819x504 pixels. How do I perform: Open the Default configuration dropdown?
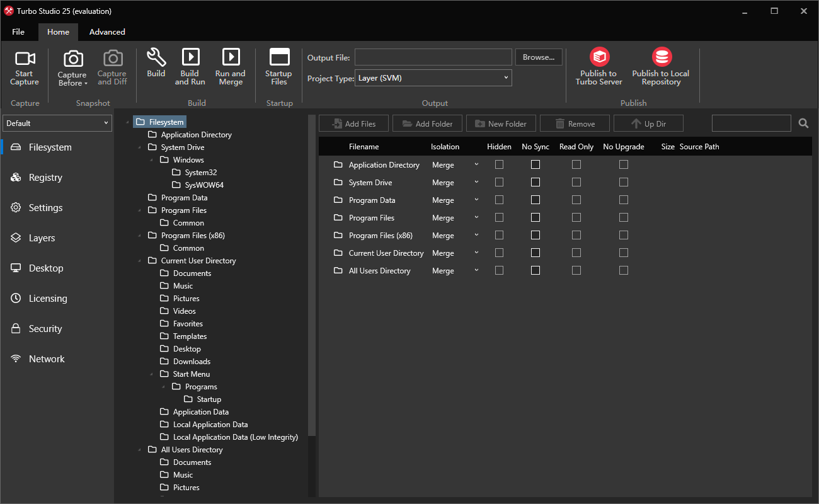[x=57, y=123]
